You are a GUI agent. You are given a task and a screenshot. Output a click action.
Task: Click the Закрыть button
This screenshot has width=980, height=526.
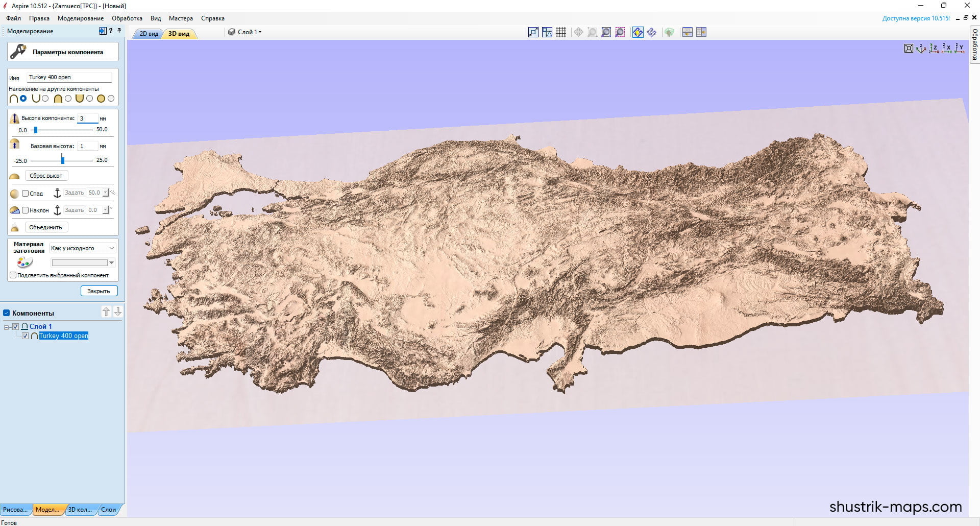click(99, 291)
